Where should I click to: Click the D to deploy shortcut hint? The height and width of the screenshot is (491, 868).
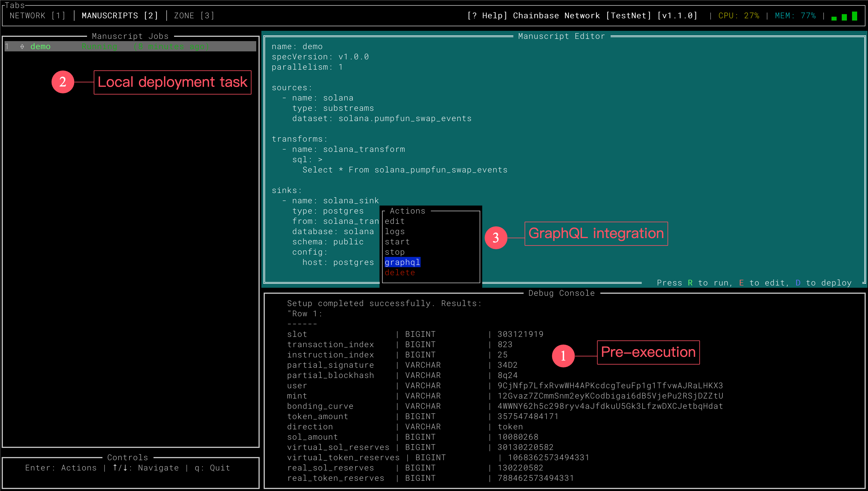823,283
